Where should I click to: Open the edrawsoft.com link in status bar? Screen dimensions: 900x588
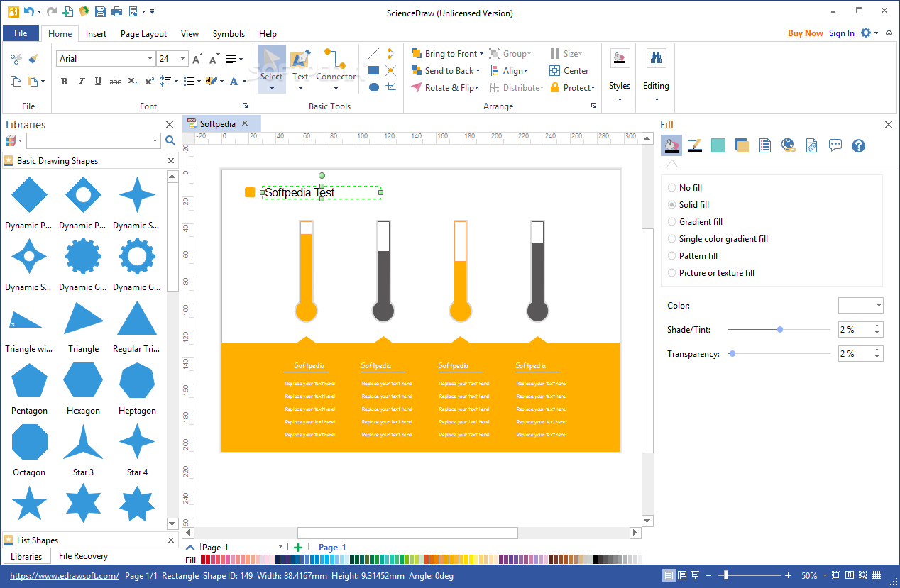(64, 576)
